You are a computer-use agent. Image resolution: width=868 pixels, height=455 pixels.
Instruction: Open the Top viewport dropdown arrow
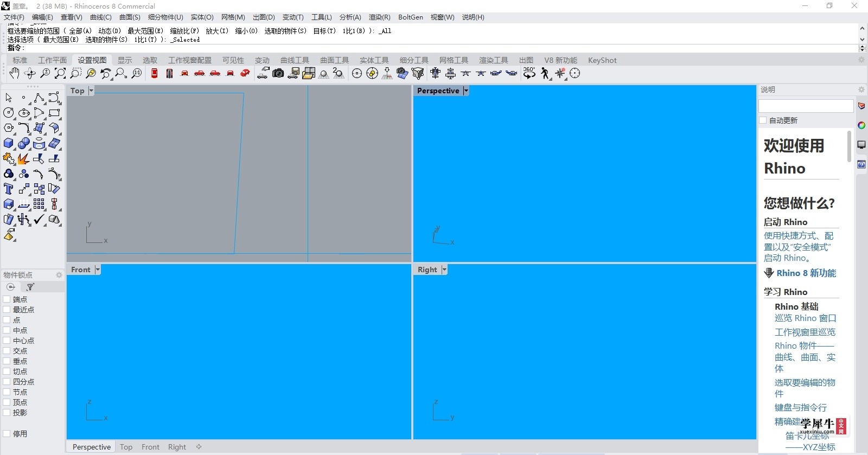click(x=91, y=91)
